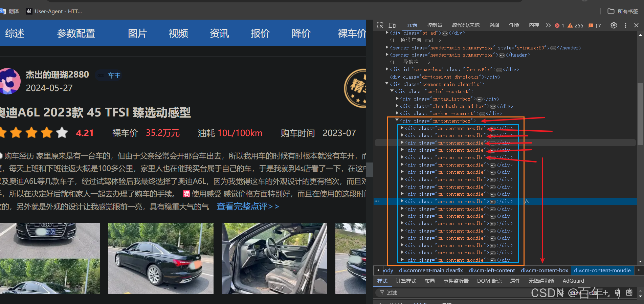Image resolution: width=644 pixels, height=304 pixels.
Task: Select the 导航栏 comment row in DOM tree
Action: click(x=409, y=62)
